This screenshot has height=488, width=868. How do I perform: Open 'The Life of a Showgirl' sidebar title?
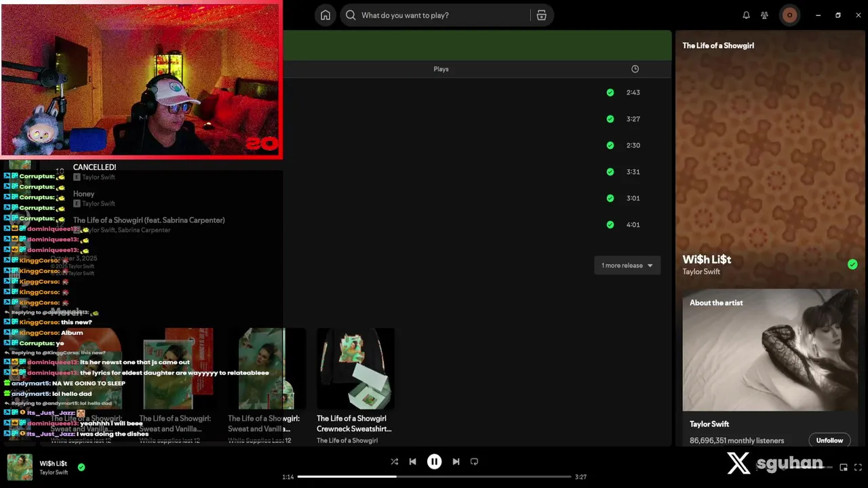pyautogui.click(x=718, y=45)
